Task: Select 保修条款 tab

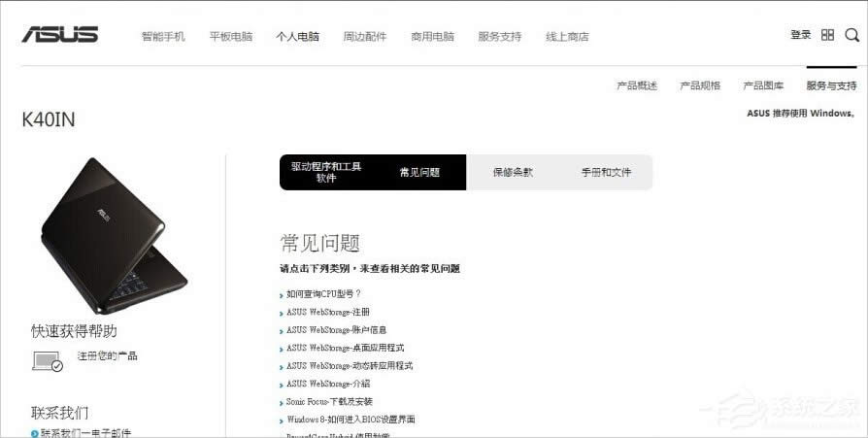Action: click(x=513, y=172)
